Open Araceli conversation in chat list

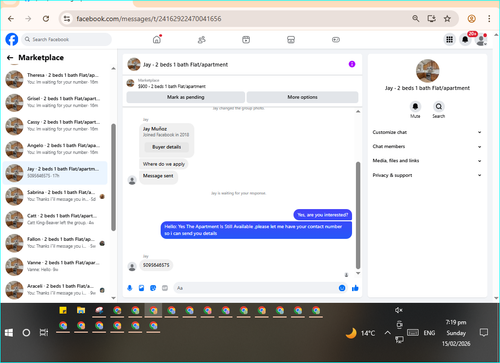(x=55, y=289)
